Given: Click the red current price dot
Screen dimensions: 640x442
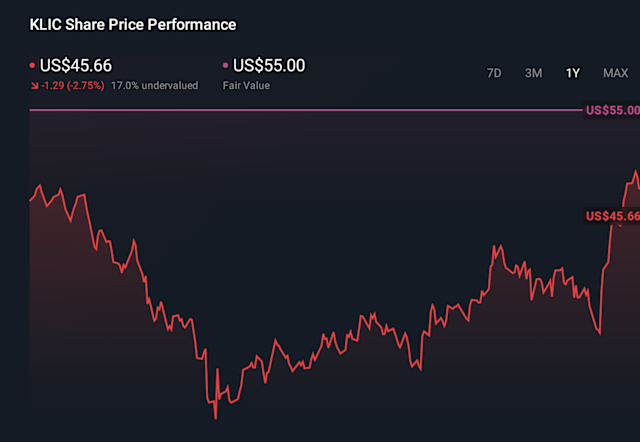Looking at the screenshot, I should click(x=32, y=66).
